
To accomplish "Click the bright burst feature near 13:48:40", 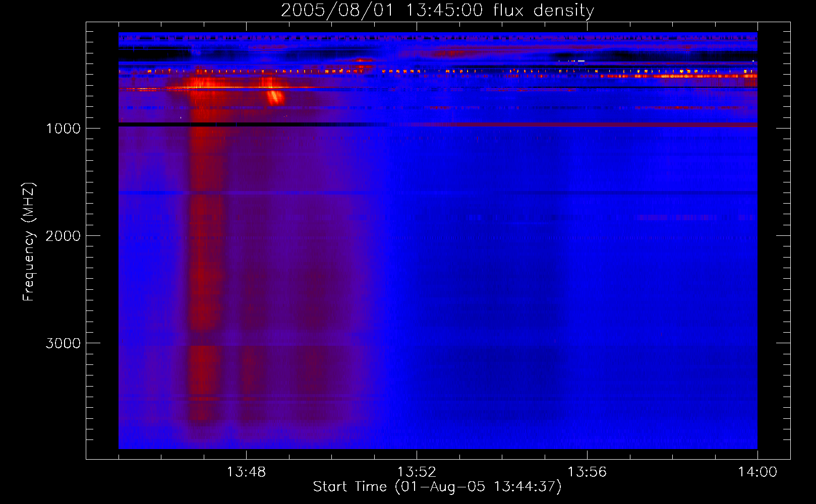I will pyautogui.click(x=275, y=96).
